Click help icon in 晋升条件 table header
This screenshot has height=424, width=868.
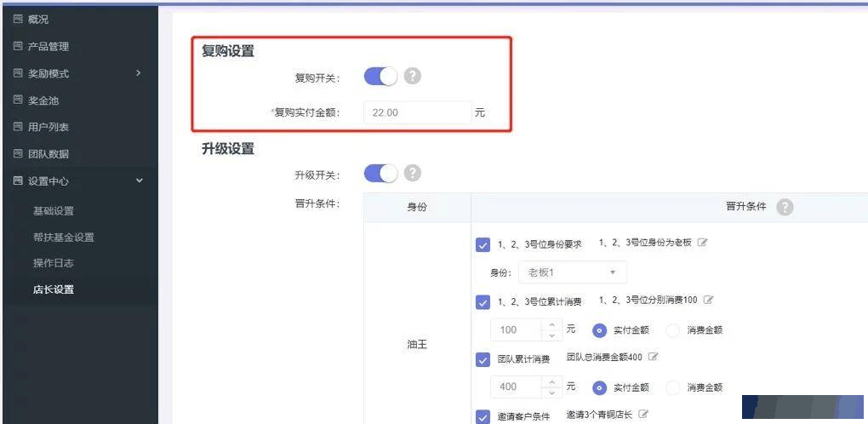tap(785, 207)
